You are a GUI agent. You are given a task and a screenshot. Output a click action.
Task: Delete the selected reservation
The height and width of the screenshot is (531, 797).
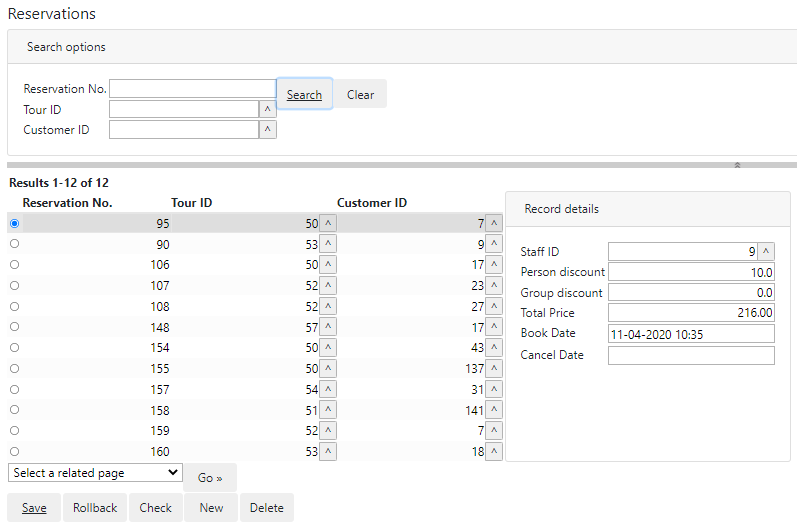coord(267,508)
